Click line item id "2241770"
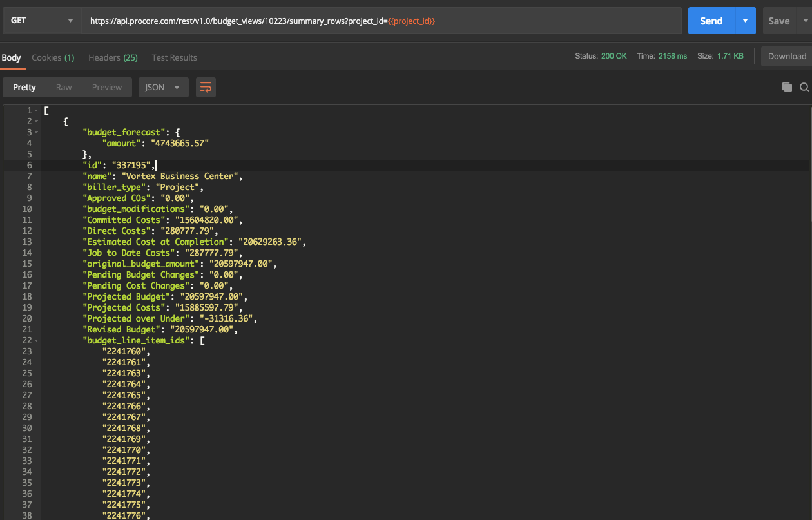The image size is (812, 520). tap(124, 450)
